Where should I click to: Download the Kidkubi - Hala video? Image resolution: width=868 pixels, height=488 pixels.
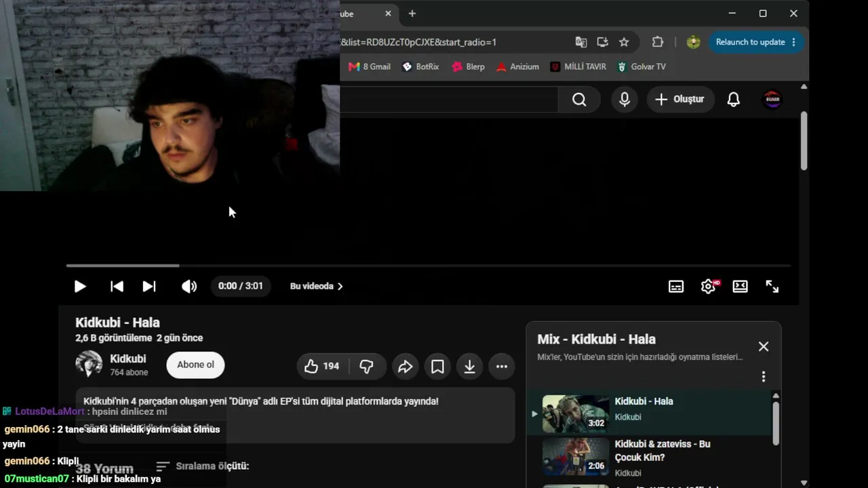pyautogui.click(x=469, y=367)
